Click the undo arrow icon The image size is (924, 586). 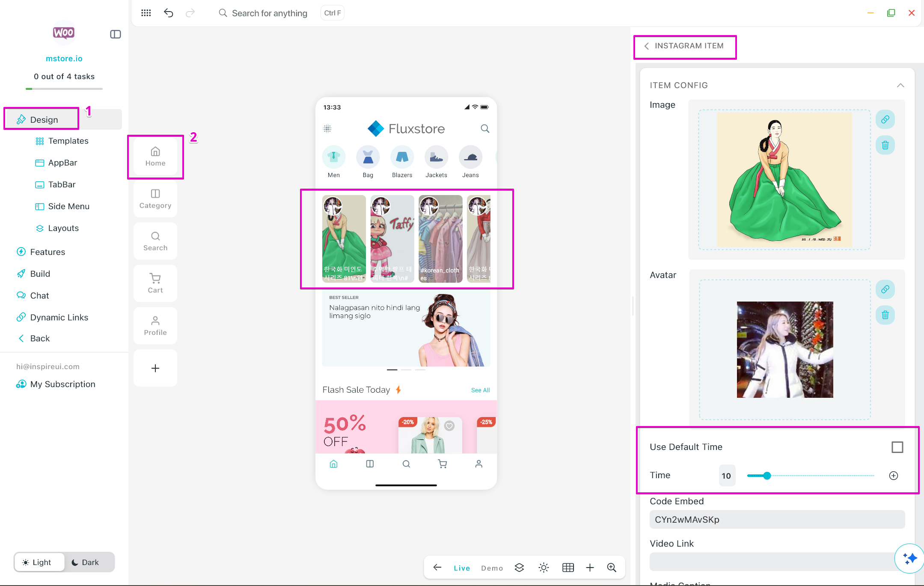[x=168, y=13]
